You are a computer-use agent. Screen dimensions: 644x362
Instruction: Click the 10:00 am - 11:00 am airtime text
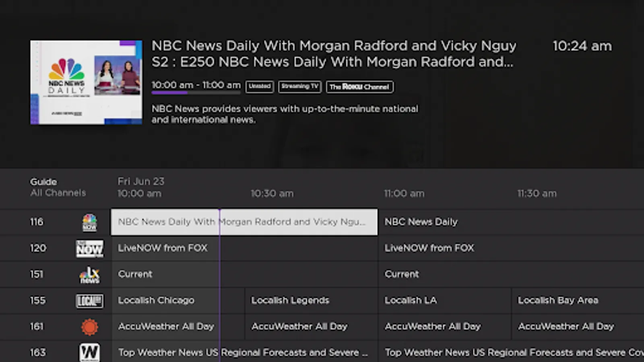tap(196, 85)
